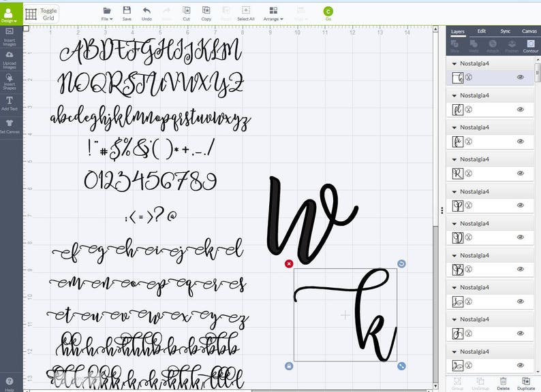Hide the fi thumbnail layer
Image resolution: width=541 pixels, height=392 pixels.
521,142
